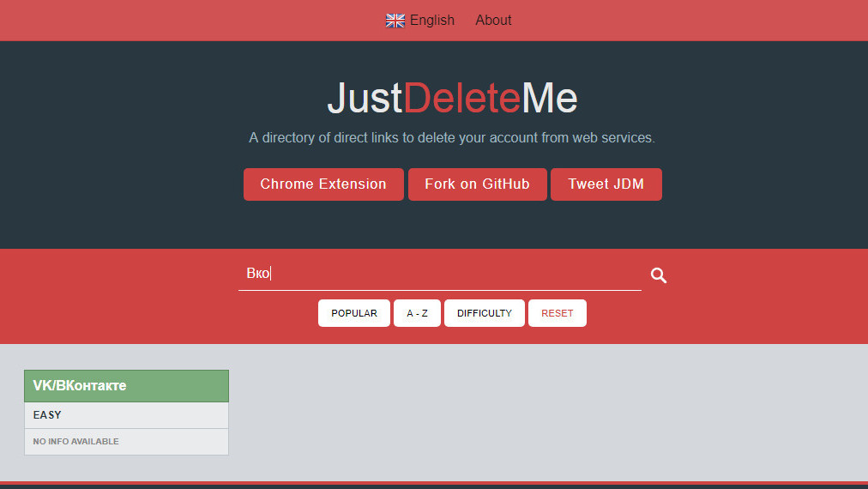The width and height of the screenshot is (868, 489).
Task: Click the EASY difficulty label
Action: pos(47,415)
